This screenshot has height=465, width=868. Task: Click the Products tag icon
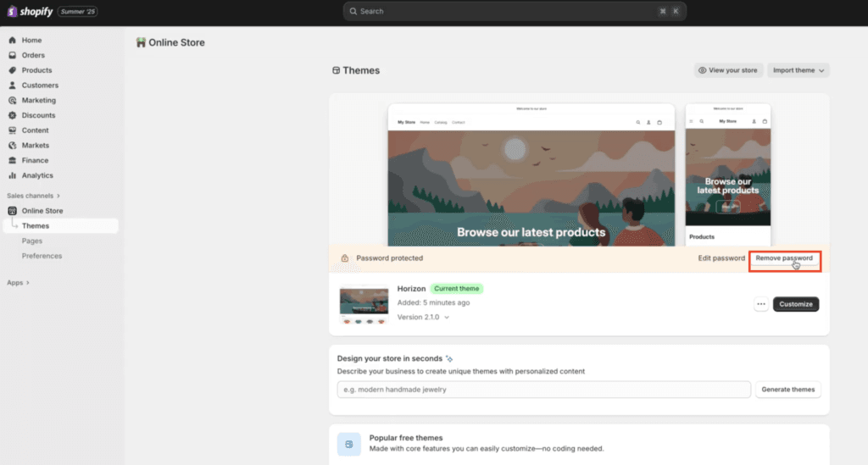[x=12, y=70]
